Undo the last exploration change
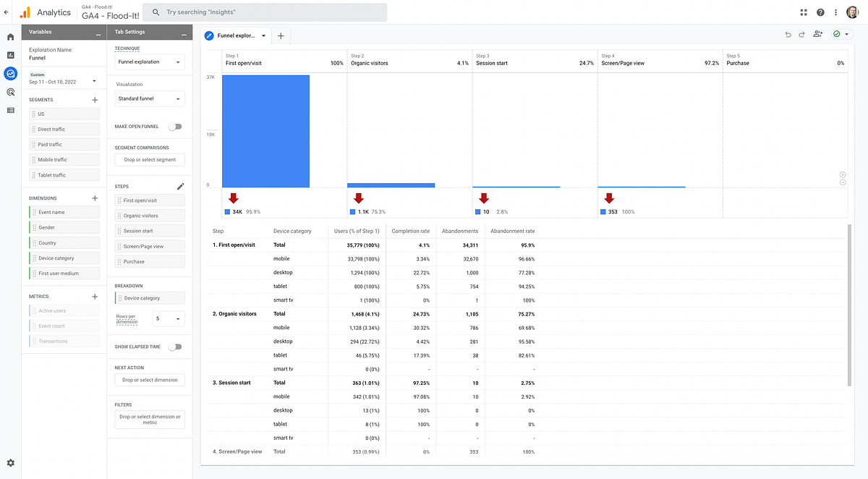 coord(788,34)
